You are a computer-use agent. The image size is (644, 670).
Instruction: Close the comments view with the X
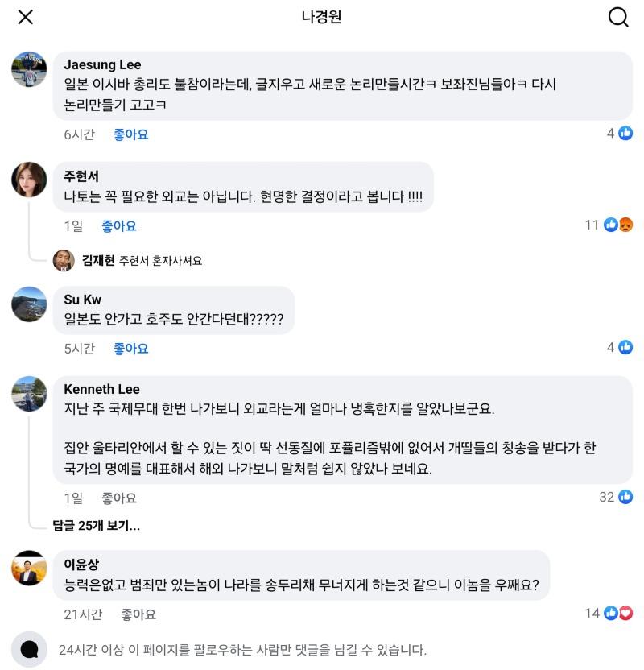click(25, 16)
